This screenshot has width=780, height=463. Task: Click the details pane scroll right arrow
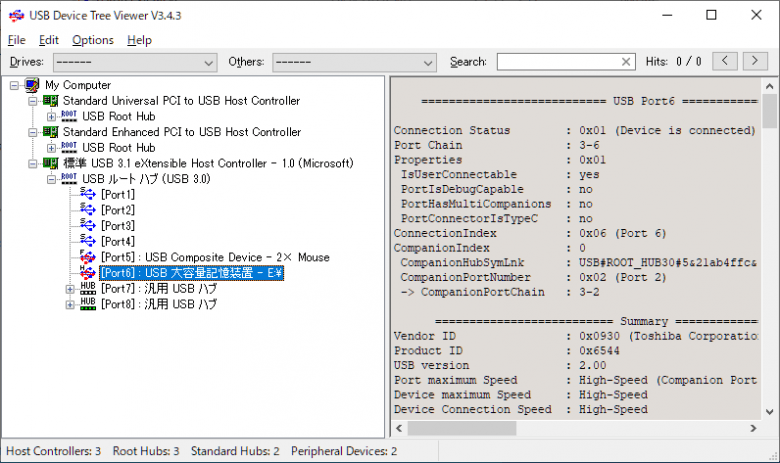753,428
